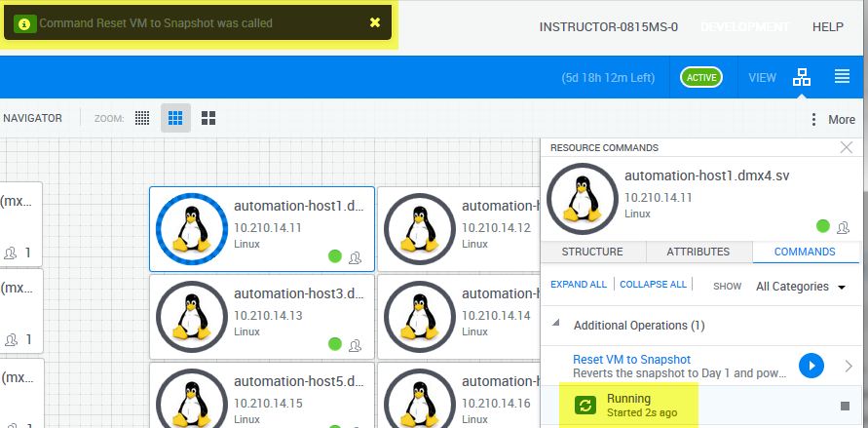Select automation-host5 resource card
868x428 pixels.
(262, 395)
